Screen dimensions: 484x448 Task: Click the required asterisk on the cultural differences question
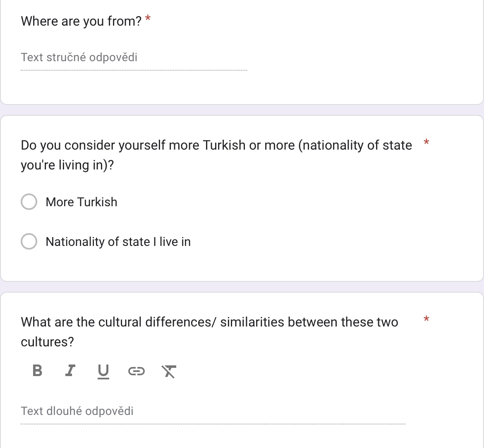(x=426, y=319)
